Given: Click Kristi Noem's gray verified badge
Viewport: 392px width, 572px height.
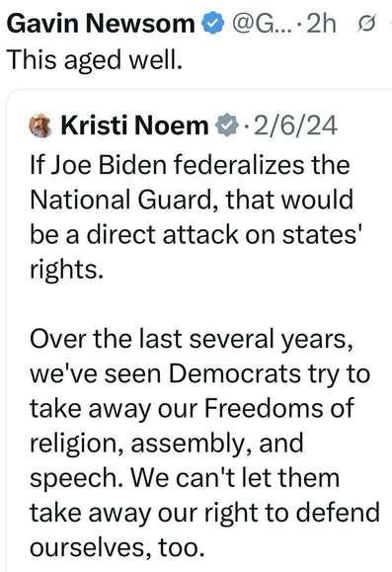Looking at the screenshot, I should click(227, 125).
